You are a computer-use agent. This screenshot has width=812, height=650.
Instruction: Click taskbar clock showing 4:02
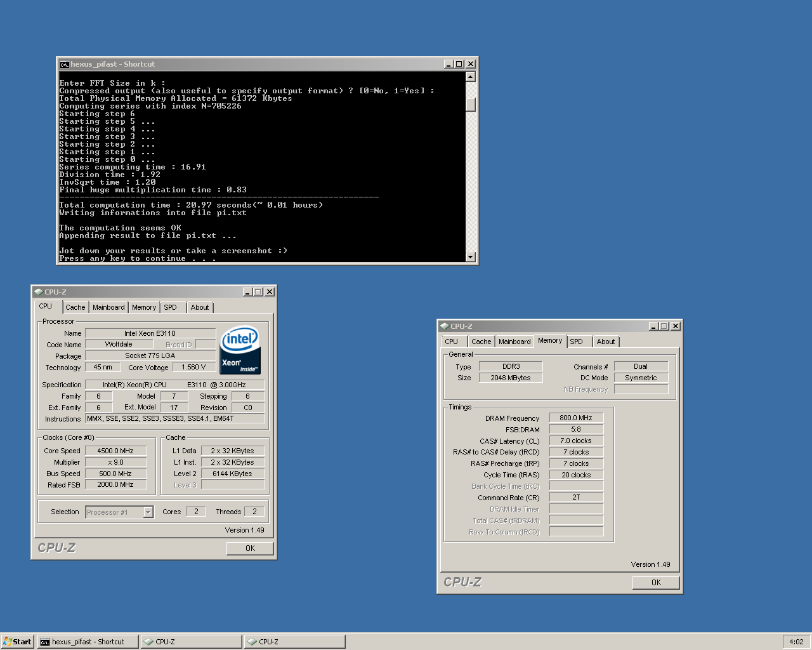[x=796, y=642]
